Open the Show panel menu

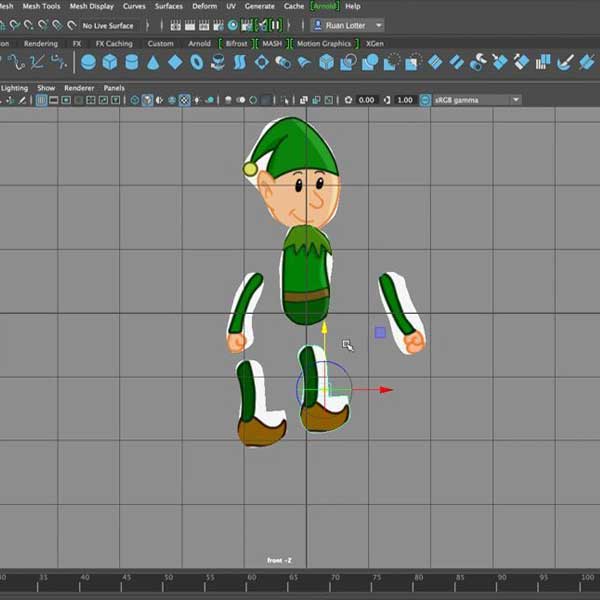[46, 88]
